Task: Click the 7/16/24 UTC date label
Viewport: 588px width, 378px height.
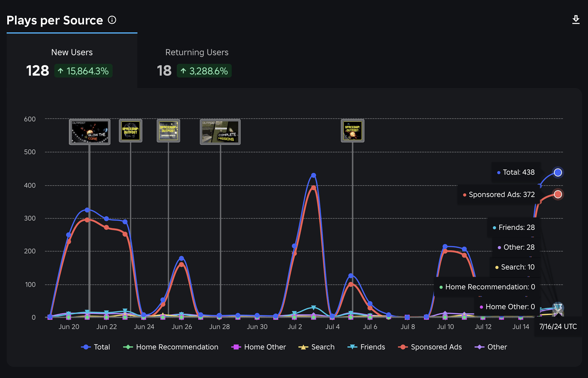Action: [558, 327]
